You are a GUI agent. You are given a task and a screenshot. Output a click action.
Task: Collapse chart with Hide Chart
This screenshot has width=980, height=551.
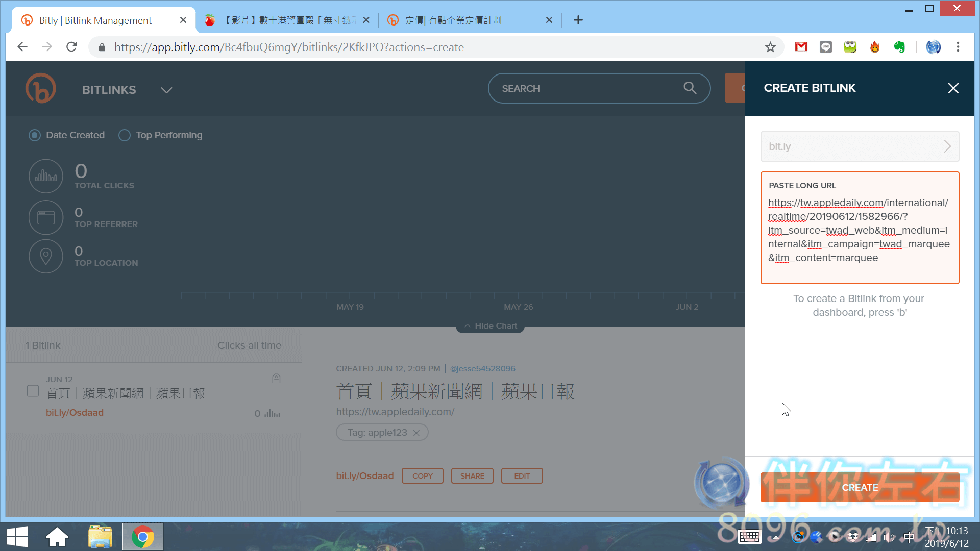[491, 325]
